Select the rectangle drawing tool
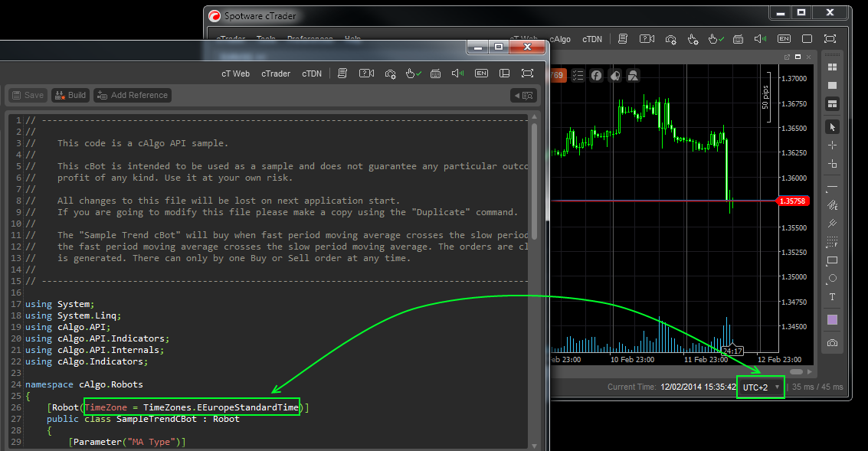The image size is (868, 451). click(x=832, y=260)
